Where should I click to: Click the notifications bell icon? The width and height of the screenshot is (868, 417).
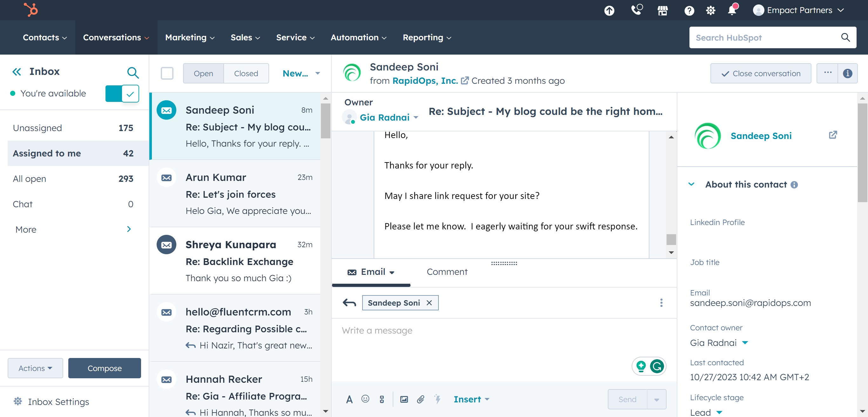[732, 10]
